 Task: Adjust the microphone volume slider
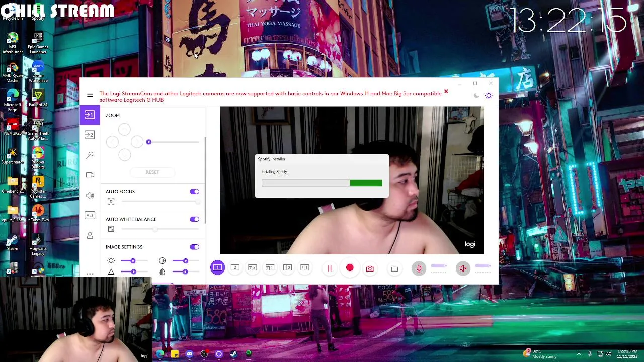click(x=439, y=266)
